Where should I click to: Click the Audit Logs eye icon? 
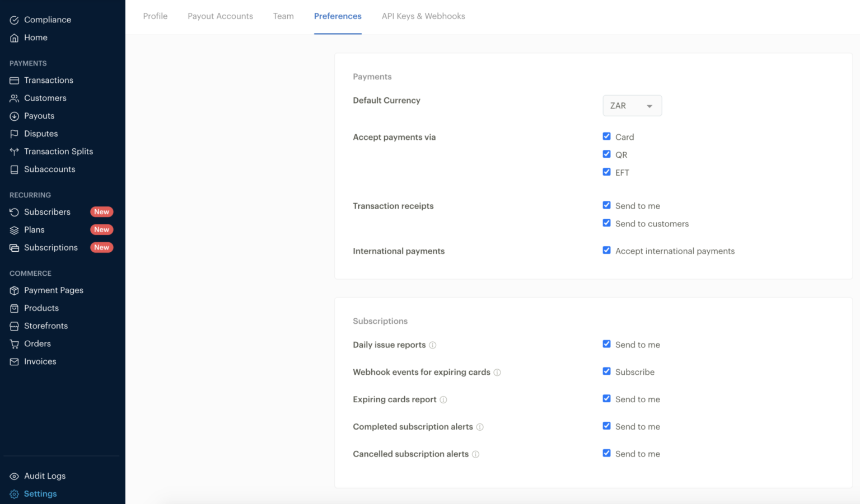15,477
